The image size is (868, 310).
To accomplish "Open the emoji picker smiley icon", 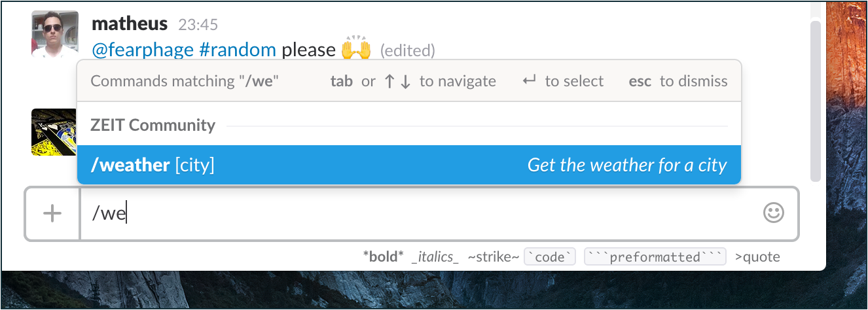I will coord(774,213).
